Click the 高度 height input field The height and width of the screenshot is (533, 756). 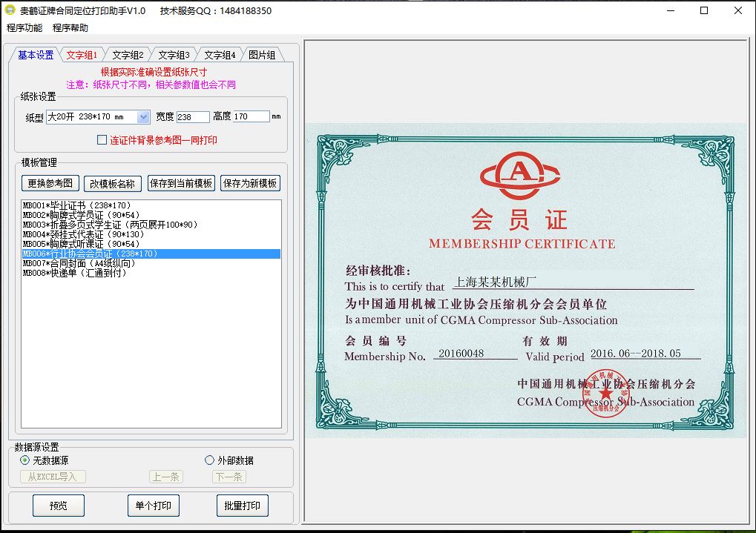pyautogui.click(x=252, y=116)
